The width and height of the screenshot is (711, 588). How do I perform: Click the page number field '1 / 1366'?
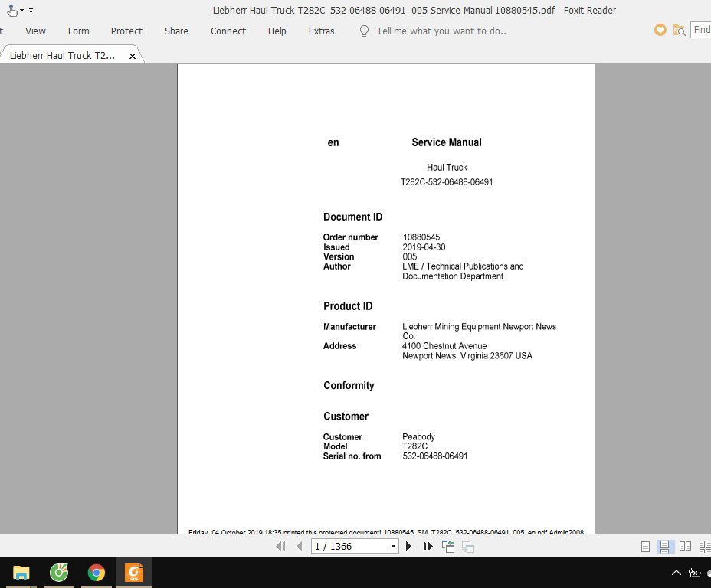(349, 547)
